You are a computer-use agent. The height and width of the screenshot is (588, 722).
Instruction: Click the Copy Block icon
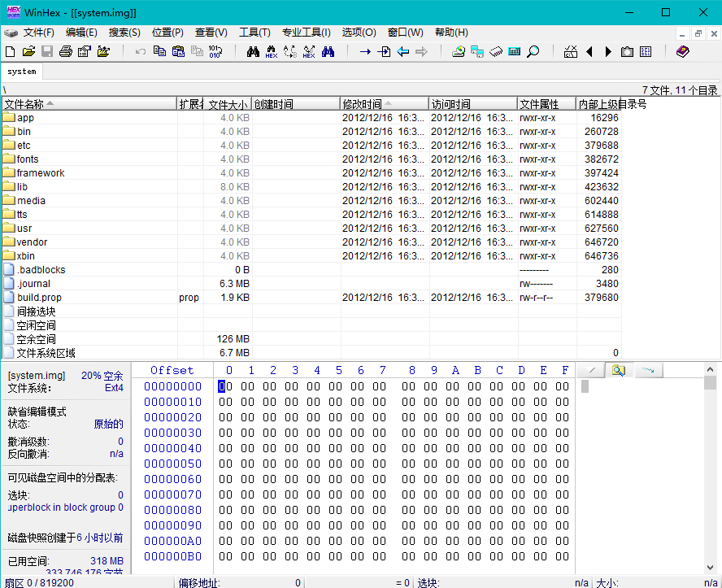(x=160, y=51)
